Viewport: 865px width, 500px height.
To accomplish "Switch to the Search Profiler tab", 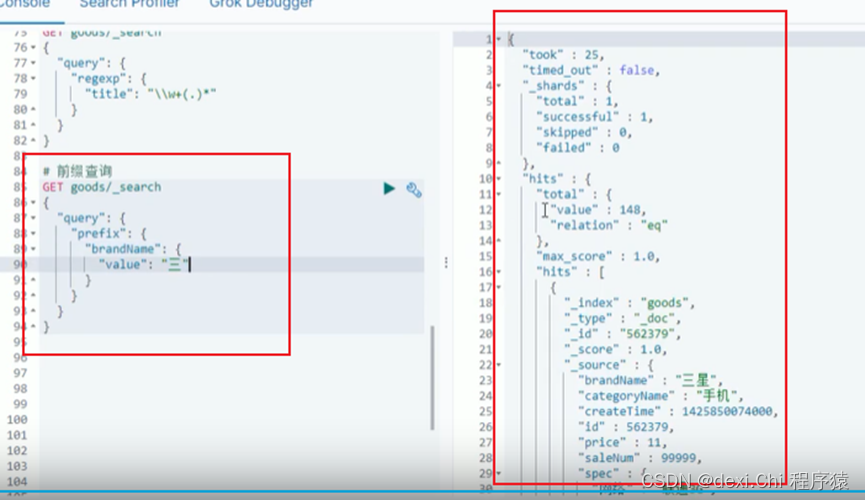I will pos(130,4).
